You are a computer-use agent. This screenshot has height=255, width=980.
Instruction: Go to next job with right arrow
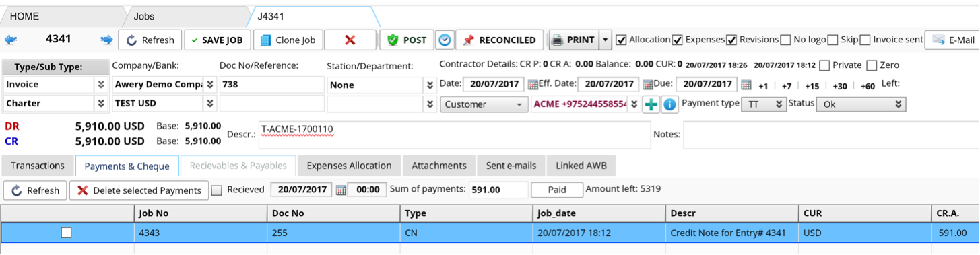point(106,40)
